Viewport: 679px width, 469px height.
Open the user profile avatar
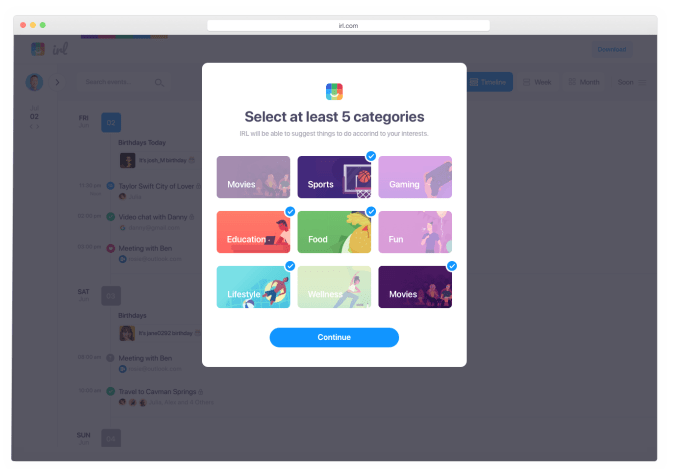[35, 83]
